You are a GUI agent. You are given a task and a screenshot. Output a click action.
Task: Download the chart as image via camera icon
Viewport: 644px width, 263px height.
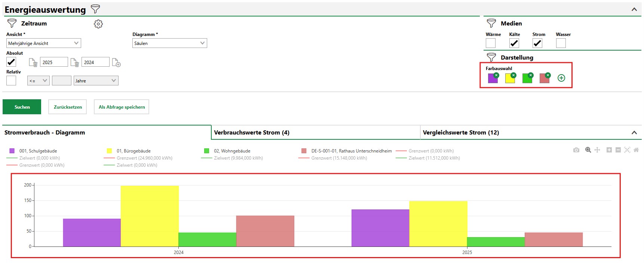coord(576,150)
